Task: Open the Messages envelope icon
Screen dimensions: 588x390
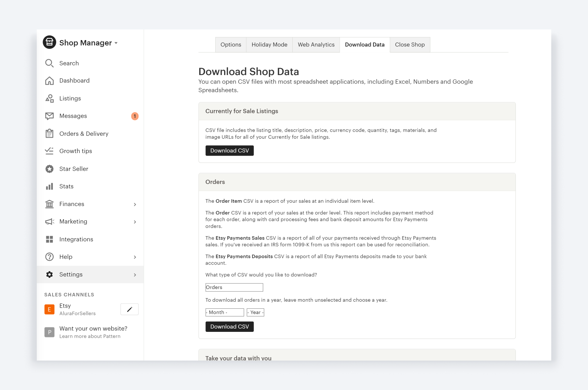Action: point(49,116)
